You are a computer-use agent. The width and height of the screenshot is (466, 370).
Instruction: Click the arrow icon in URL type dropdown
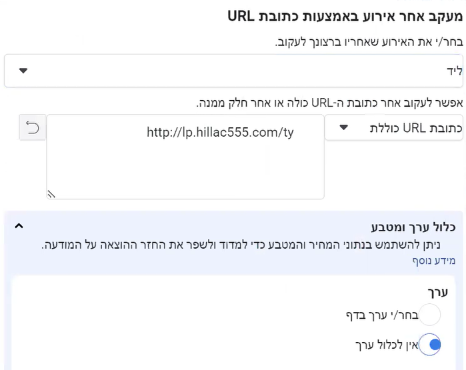point(344,127)
